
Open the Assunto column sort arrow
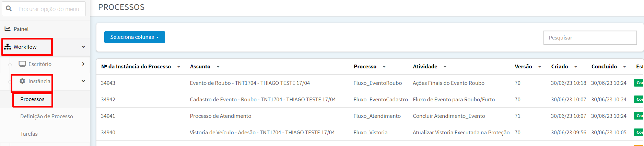point(218,67)
